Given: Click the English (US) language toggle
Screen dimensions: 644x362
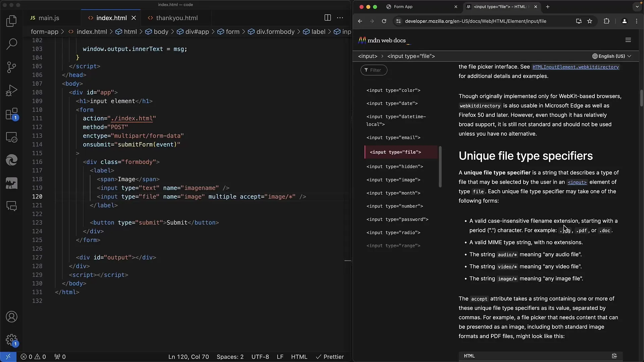Looking at the screenshot, I should point(612,56).
